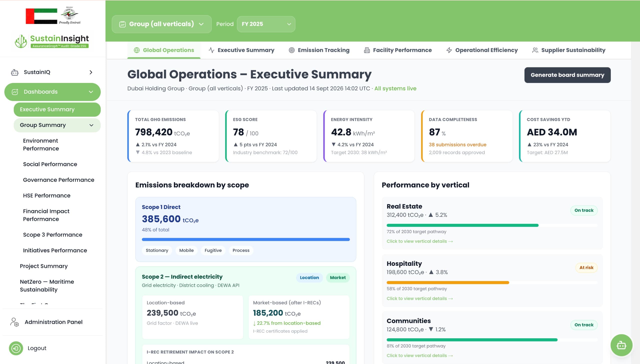Click the lightning icon beside Operational Efficiency
The image size is (640, 364).
click(449, 50)
